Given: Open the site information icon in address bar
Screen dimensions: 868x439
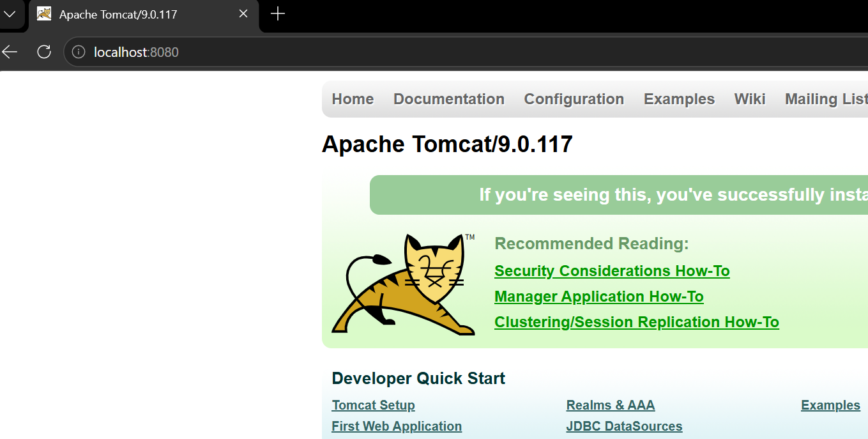Looking at the screenshot, I should pyautogui.click(x=79, y=52).
